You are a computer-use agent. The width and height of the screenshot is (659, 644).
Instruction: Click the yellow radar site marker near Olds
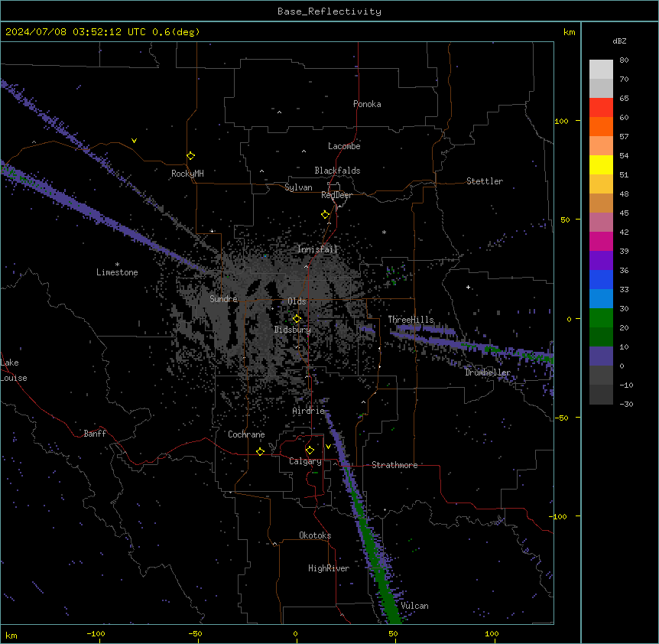point(297,319)
